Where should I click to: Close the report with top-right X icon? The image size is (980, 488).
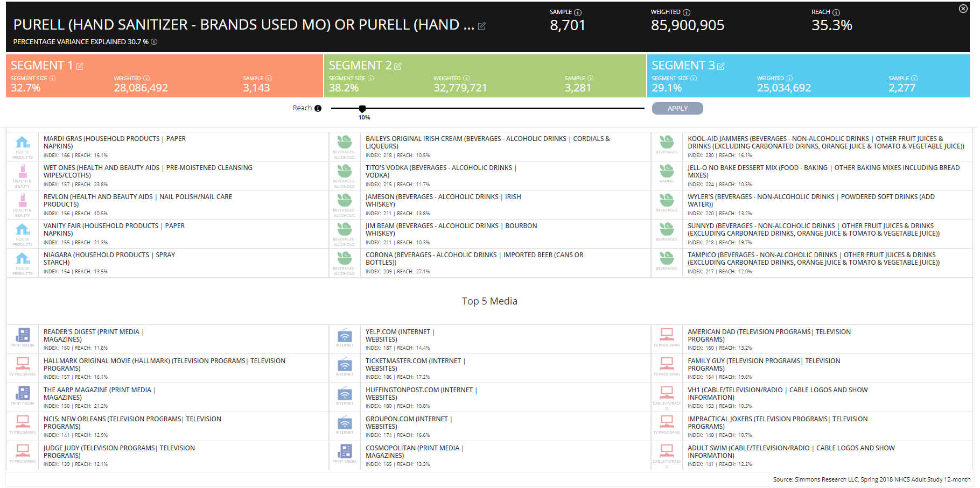(x=963, y=9)
